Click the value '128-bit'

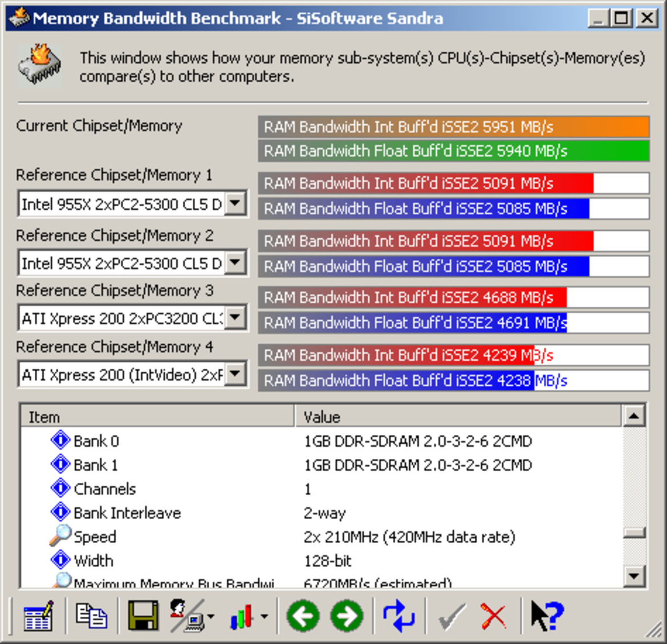click(328, 561)
